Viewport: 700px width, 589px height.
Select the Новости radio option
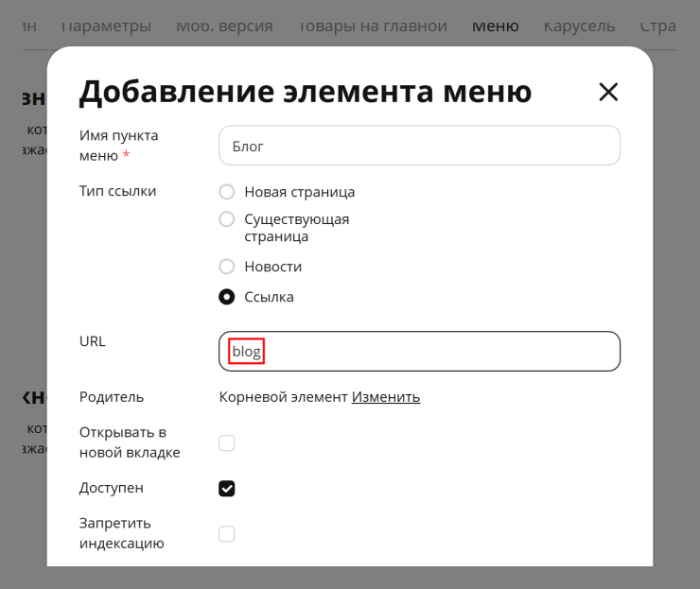pyautogui.click(x=226, y=267)
